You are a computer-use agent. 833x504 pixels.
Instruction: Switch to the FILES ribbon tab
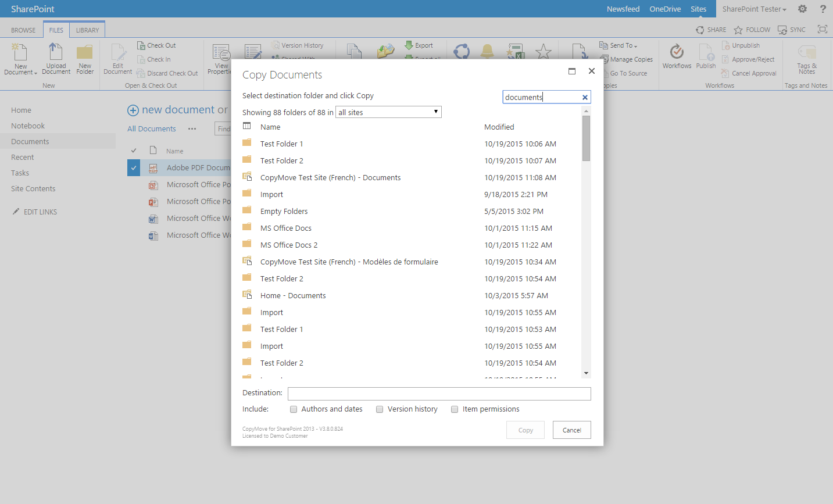tap(56, 30)
